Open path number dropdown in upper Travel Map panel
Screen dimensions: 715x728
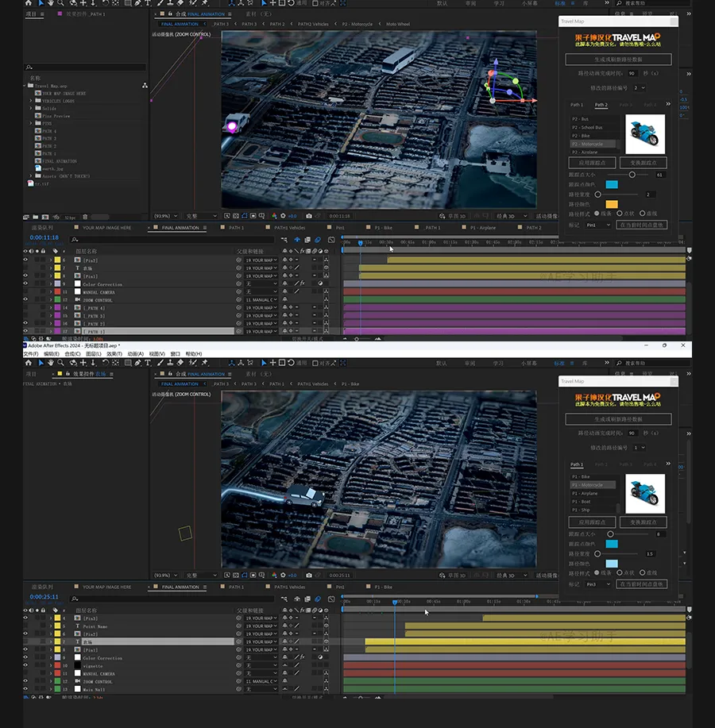tap(640, 88)
